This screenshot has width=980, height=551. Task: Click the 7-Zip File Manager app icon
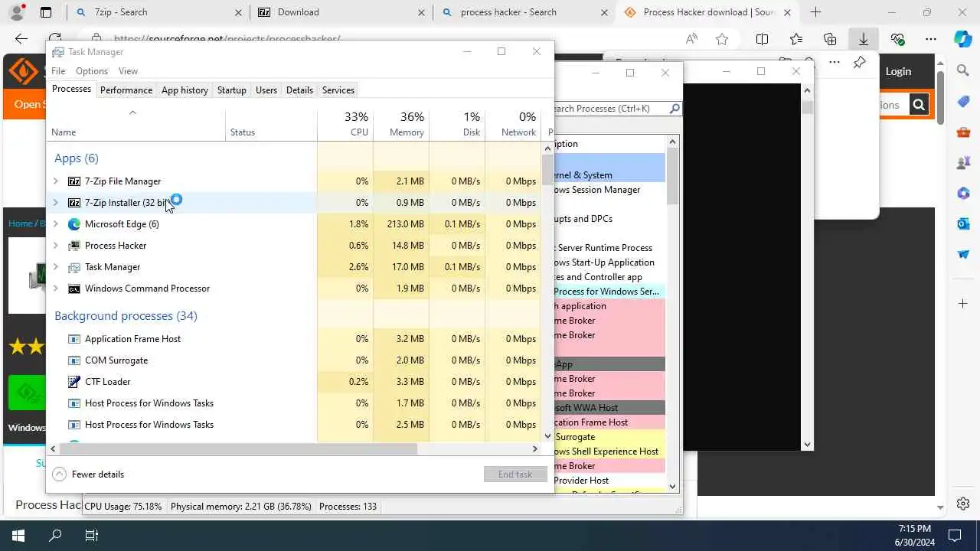74,181
